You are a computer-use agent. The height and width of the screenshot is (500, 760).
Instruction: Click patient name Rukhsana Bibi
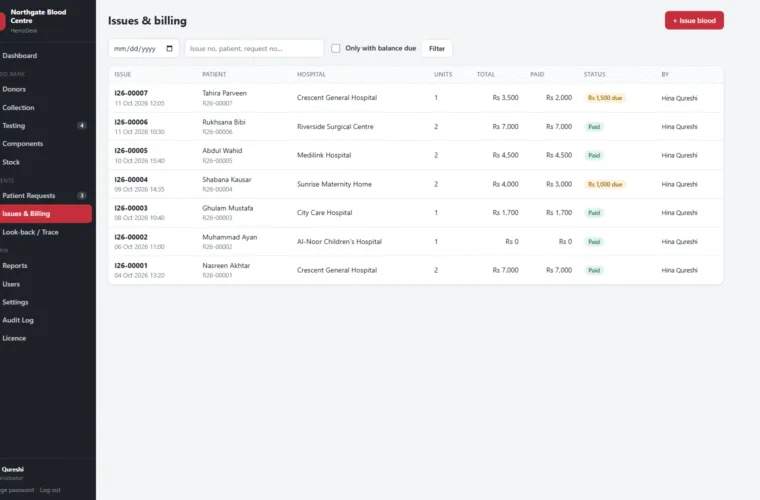[x=224, y=122]
